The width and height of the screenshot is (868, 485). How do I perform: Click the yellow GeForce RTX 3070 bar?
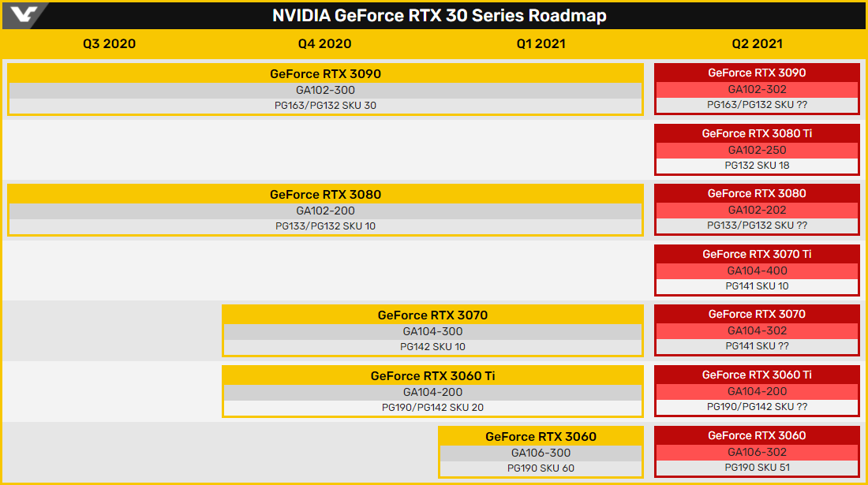click(x=432, y=315)
